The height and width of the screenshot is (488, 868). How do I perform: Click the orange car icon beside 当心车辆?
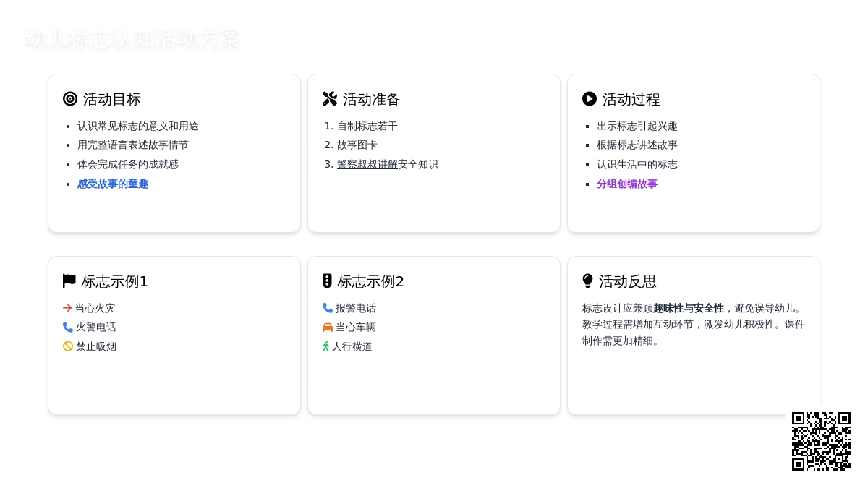(x=328, y=328)
